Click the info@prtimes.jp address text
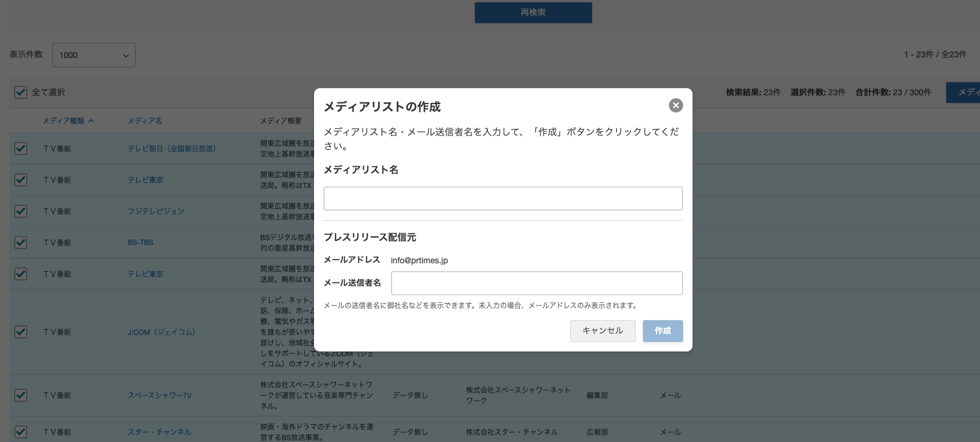 (419, 260)
